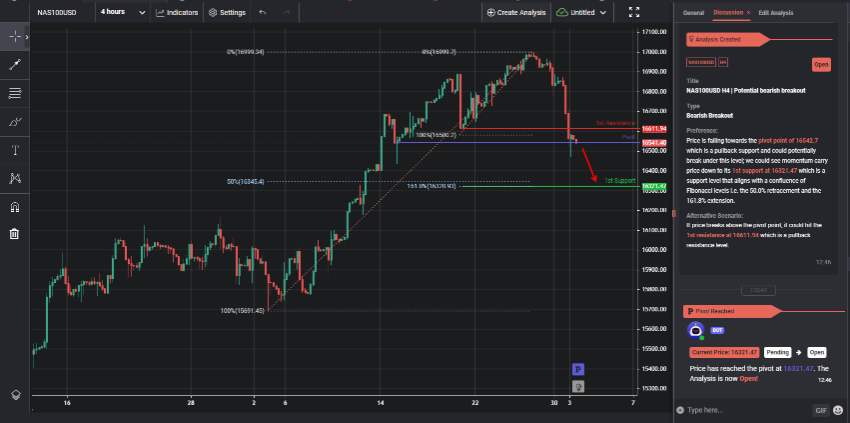850x423 pixels.
Task: Open the 4 hours timeframe dropdown
Action: [x=123, y=12]
